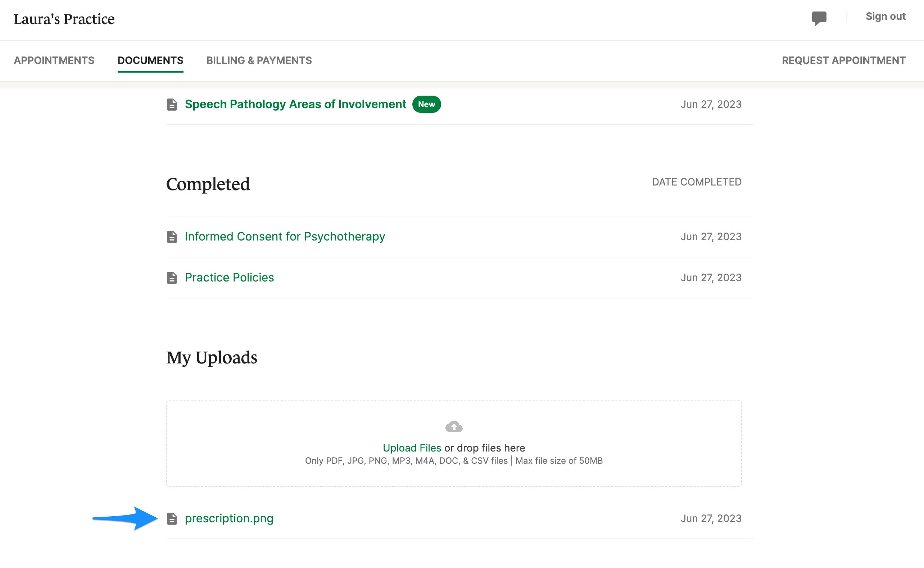Click the Laura's Practice heading

pyautogui.click(x=64, y=19)
